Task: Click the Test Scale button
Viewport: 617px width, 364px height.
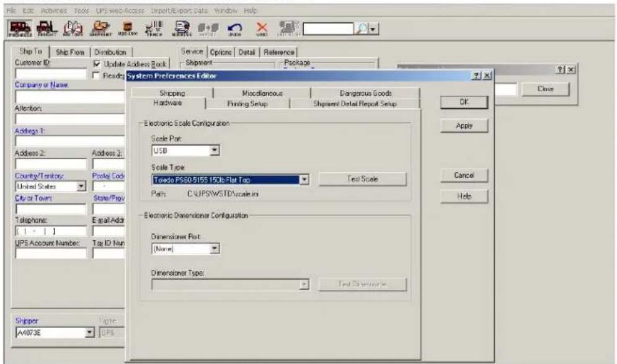Action: pyautogui.click(x=362, y=179)
